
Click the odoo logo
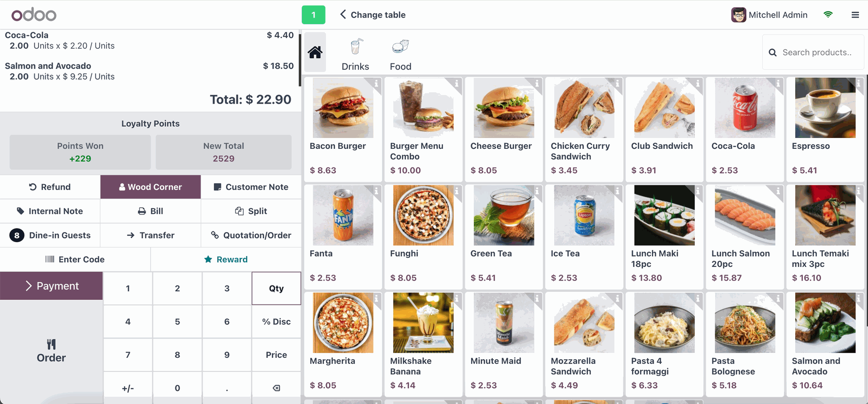click(x=34, y=14)
